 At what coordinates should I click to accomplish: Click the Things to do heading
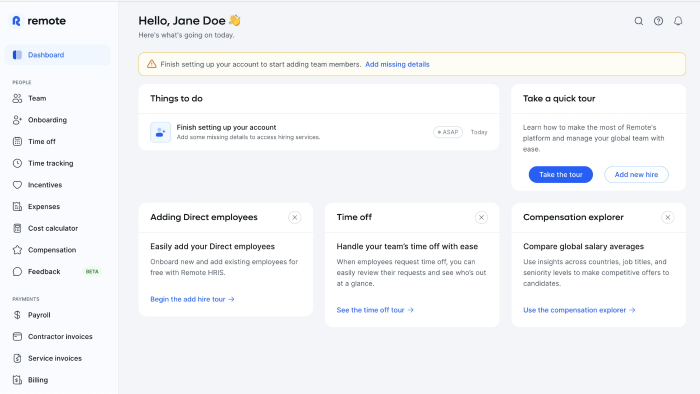pos(176,99)
